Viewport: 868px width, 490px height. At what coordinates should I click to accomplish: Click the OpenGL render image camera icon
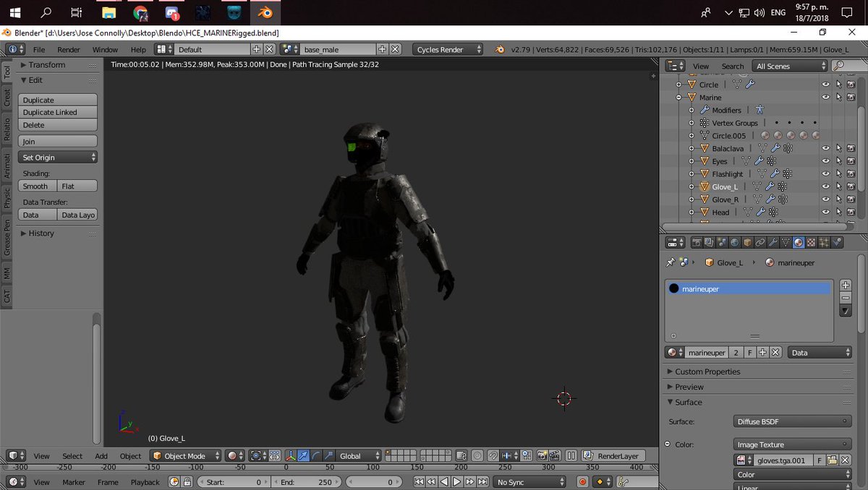pyautogui.click(x=541, y=456)
